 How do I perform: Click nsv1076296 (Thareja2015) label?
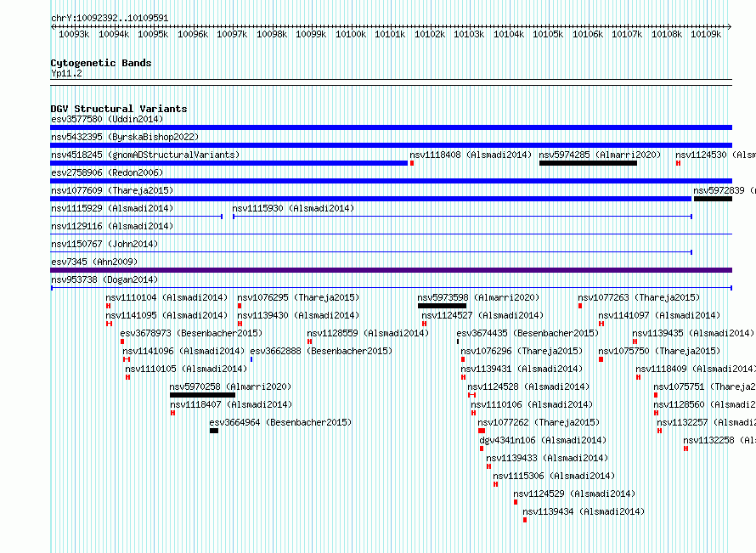click(522, 351)
